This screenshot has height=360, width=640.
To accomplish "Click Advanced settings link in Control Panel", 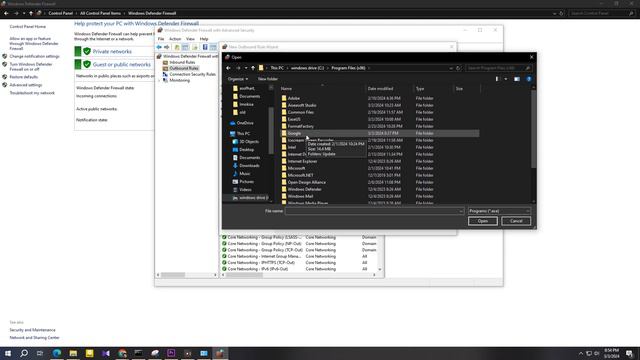I will (26, 85).
